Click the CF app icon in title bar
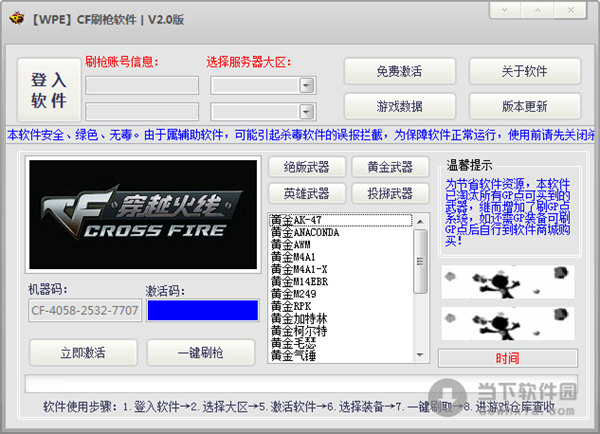 click(x=17, y=18)
